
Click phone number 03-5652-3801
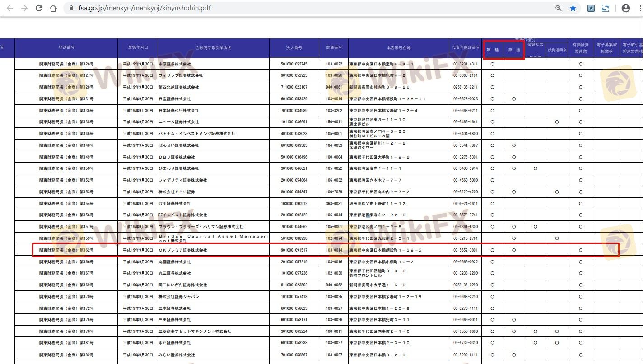[x=466, y=250]
